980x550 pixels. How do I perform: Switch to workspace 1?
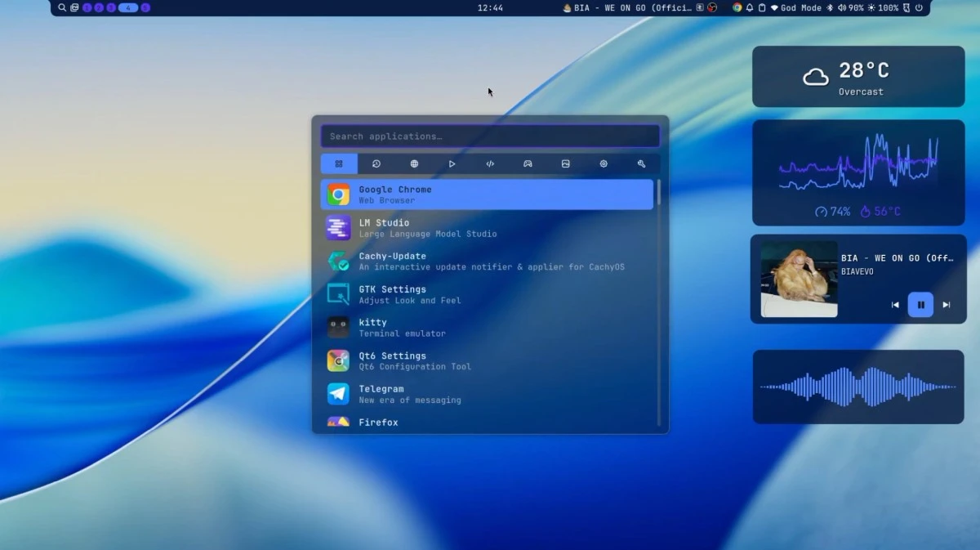coord(87,7)
